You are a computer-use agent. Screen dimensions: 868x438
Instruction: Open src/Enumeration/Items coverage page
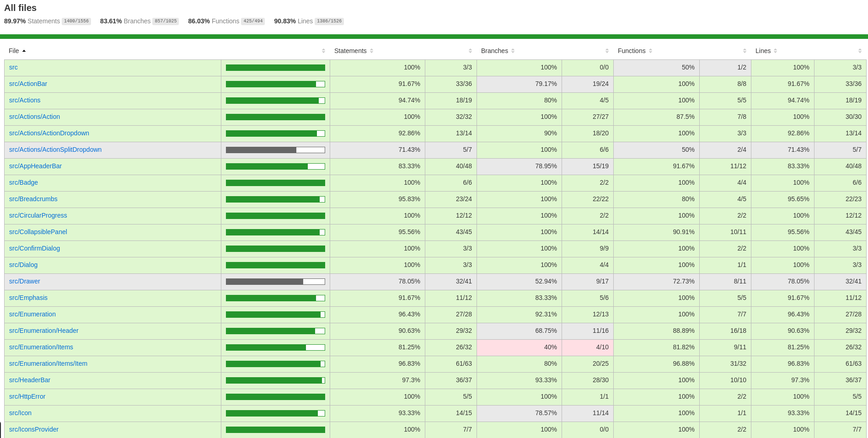click(x=41, y=347)
